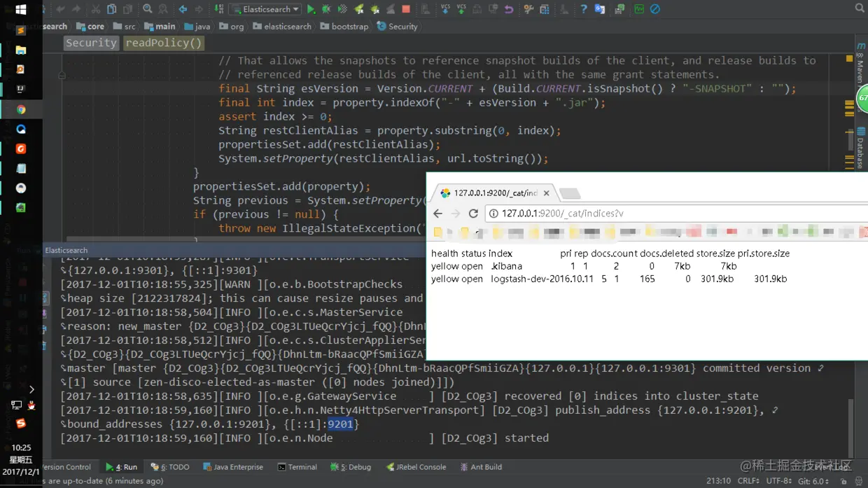Click the 213:10 cursor position in status bar
868x488 pixels.
719,481
